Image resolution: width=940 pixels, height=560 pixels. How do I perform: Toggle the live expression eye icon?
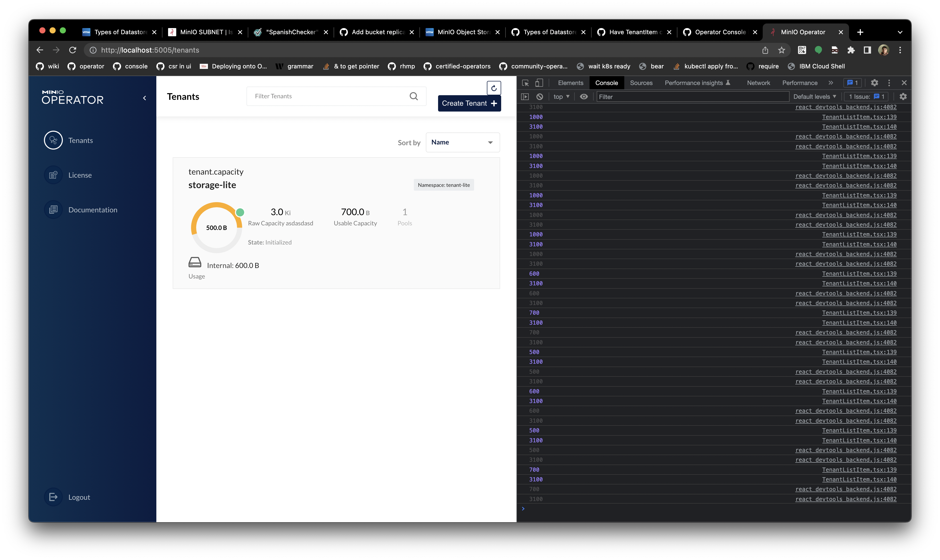click(583, 97)
